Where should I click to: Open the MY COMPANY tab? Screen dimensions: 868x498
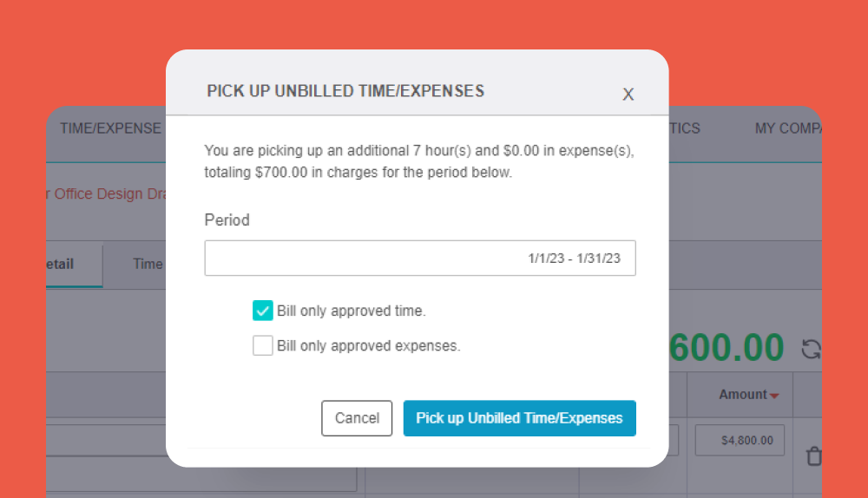[788, 128]
